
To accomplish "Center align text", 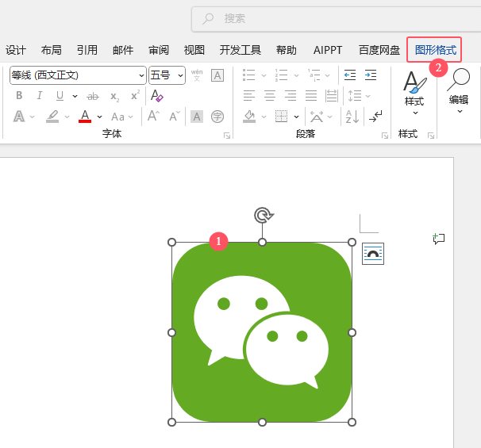I will (270, 96).
